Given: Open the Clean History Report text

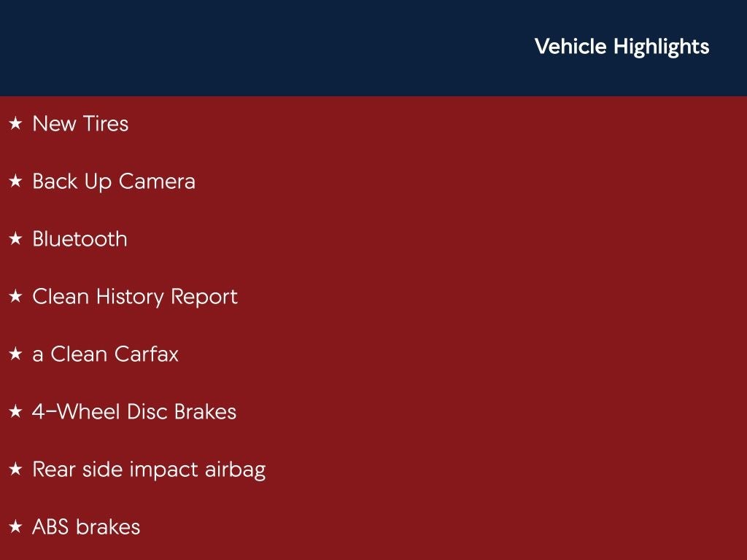Looking at the screenshot, I should tap(135, 297).
